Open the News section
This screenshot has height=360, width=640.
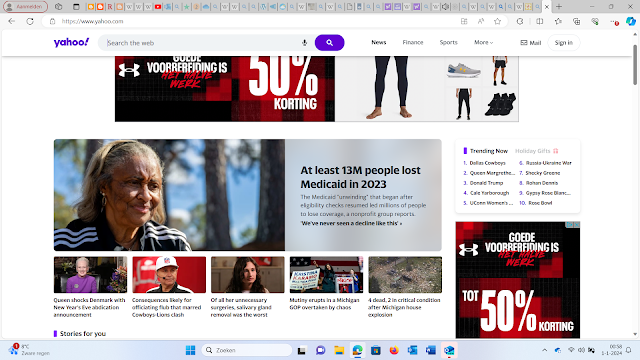tap(379, 42)
